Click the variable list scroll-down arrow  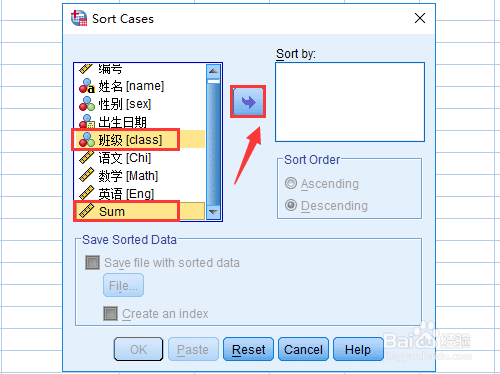point(213,212)
